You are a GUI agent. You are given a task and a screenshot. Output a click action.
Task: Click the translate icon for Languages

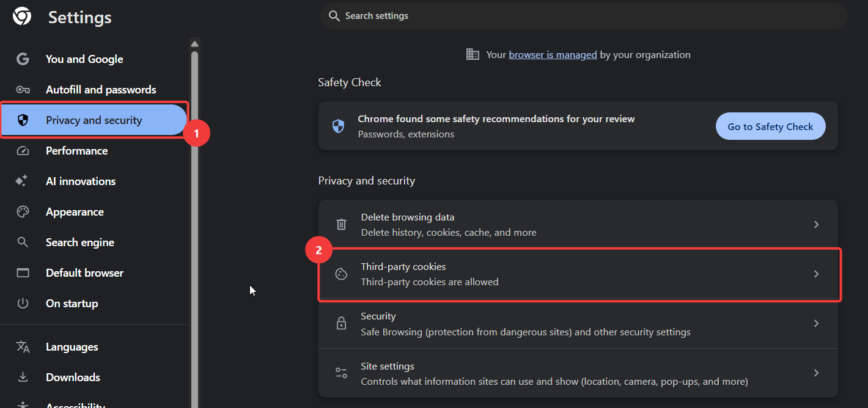[23, 347]
